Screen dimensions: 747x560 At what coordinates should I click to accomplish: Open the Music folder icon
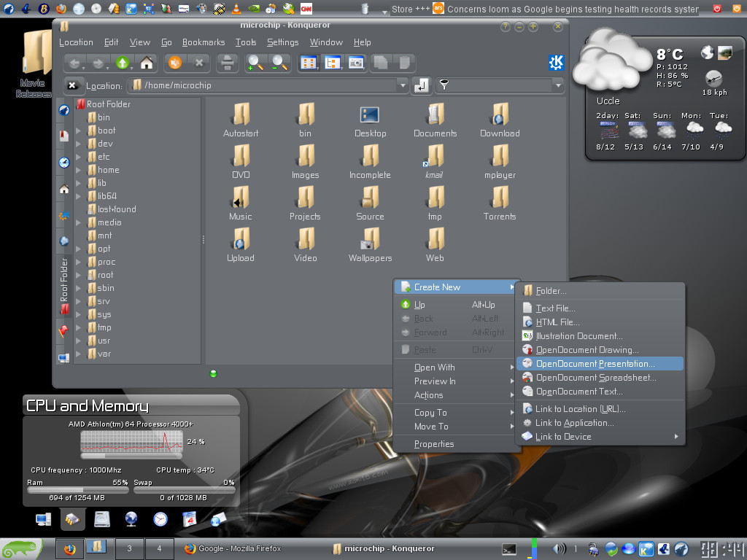click(241, 203)
